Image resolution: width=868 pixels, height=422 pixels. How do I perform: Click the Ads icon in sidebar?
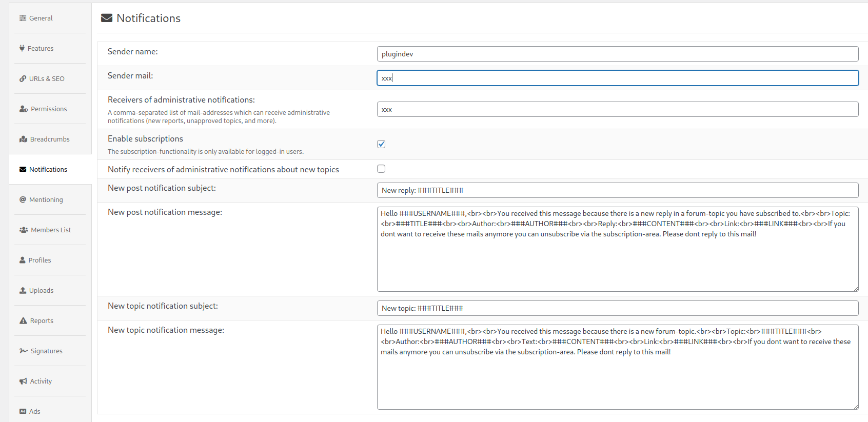pyautogui.click(x=23, y=411)
